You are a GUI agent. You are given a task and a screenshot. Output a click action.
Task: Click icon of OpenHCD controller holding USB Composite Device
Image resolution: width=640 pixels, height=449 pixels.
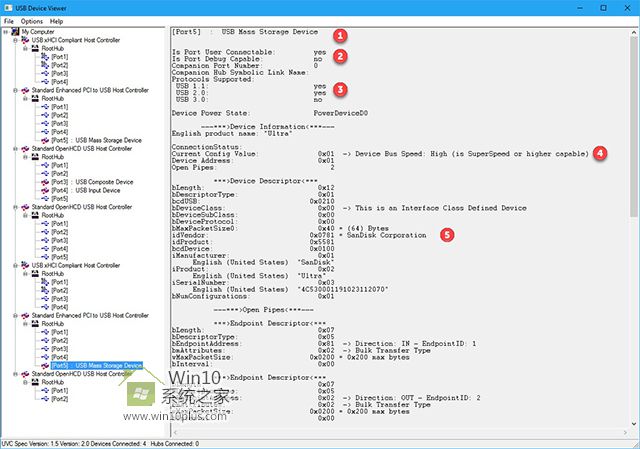point(25,149)
